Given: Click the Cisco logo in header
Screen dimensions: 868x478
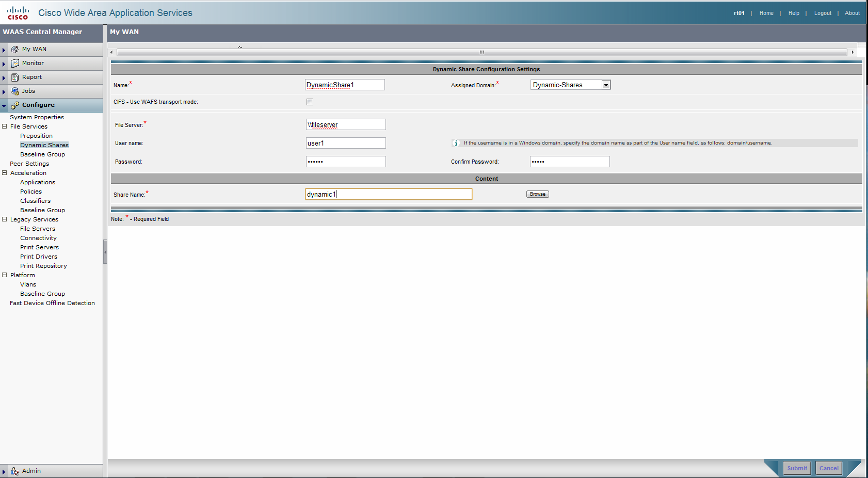Looking at the screenshot, I should click(x=18, y=13).
